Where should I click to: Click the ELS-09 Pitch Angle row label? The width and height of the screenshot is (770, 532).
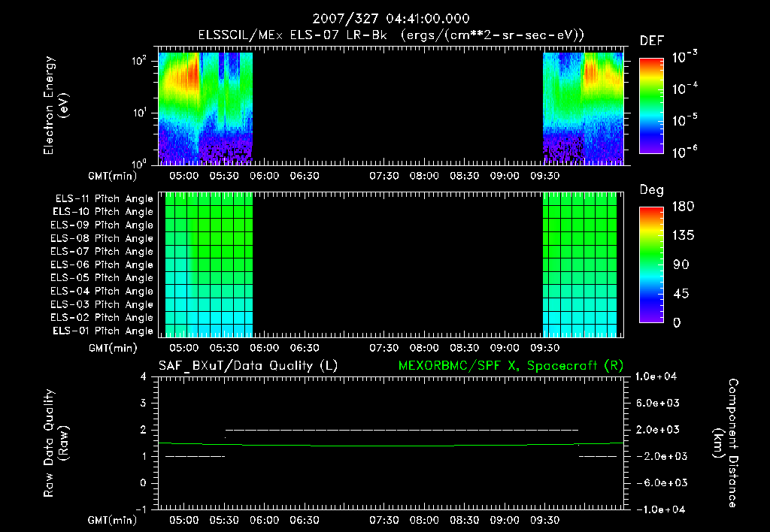click(x=102, y=225)
